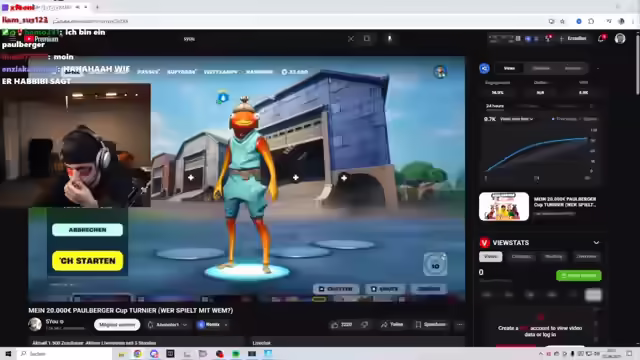Click the blue share icon in stats panel
Screen dimensions: 640x360
click(x=484, y=68)
